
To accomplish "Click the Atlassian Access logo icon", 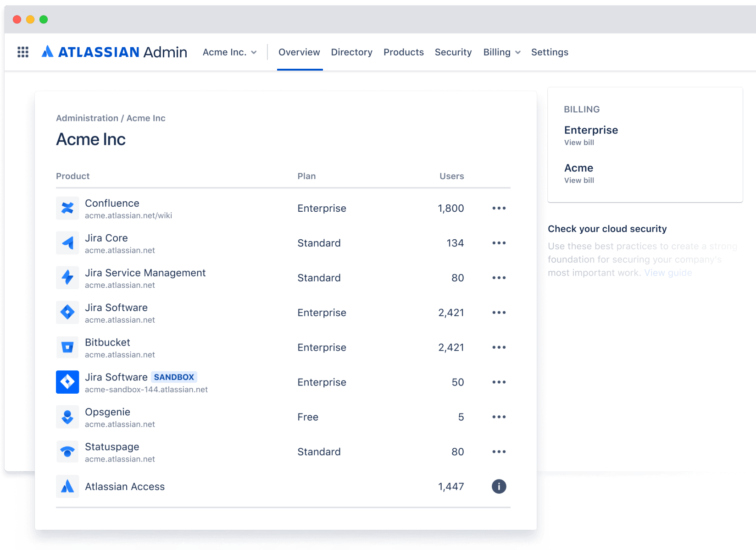I will (67, 486).
